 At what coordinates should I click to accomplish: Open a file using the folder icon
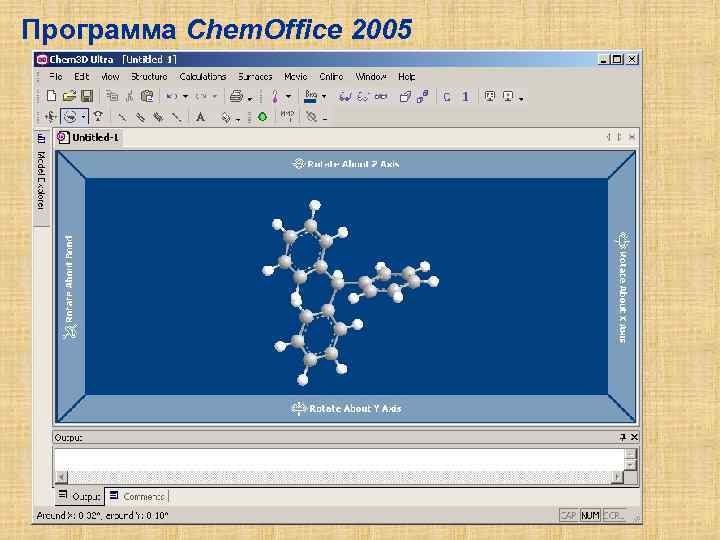(69, 96)
